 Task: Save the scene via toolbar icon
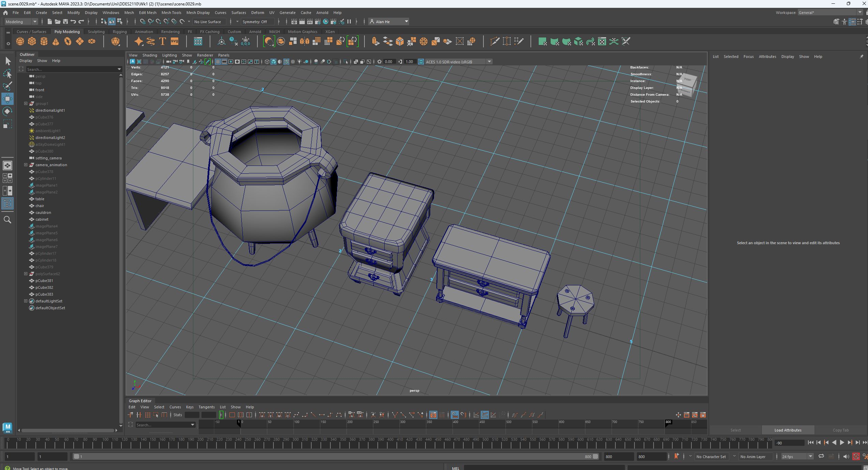click(x=65, y=21)
